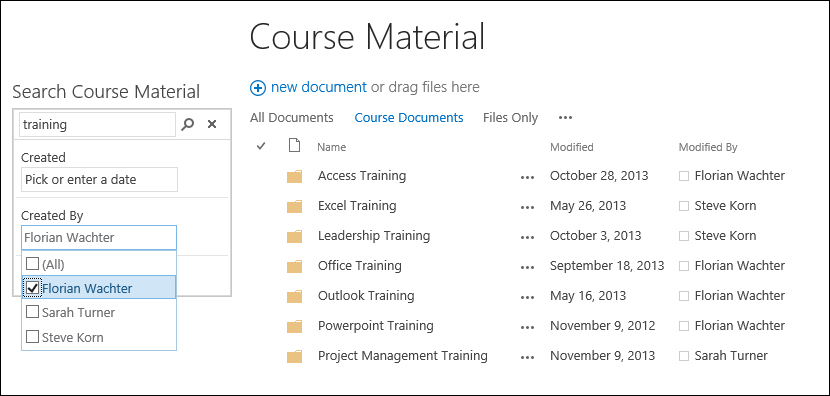Clear the search with the X icon
The image size is (830, 396).
tap(212, 124)
